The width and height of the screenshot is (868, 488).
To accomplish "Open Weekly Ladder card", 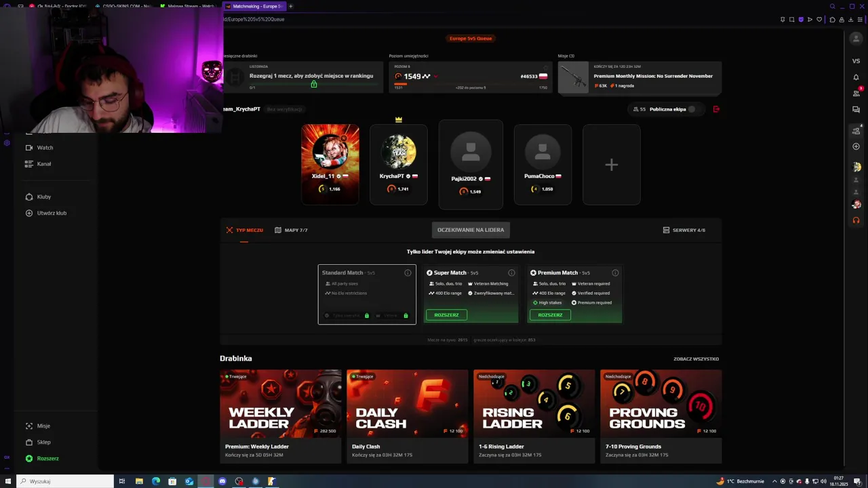I will pos(281,416).
